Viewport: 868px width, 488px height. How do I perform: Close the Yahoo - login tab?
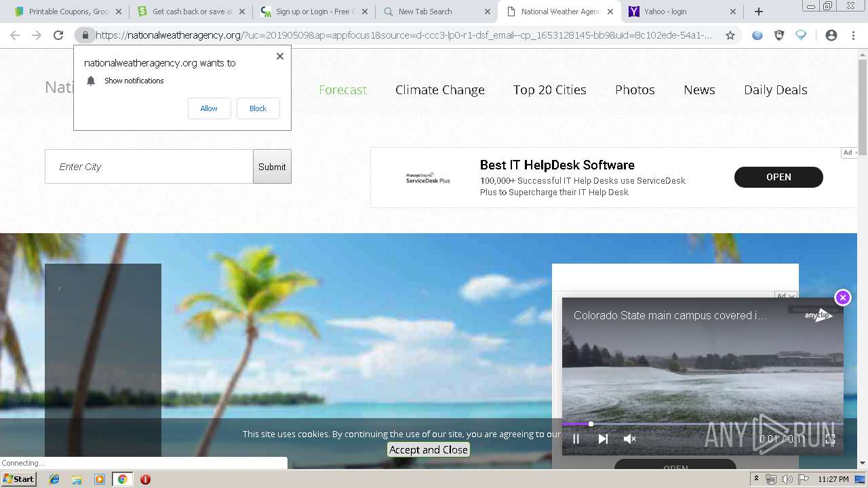coord(733,12)
